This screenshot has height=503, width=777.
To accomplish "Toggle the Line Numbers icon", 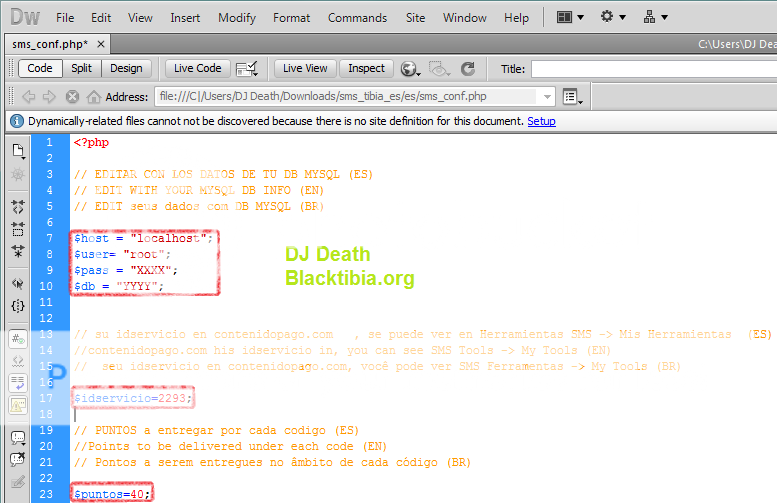I will [x=18, y=339].
